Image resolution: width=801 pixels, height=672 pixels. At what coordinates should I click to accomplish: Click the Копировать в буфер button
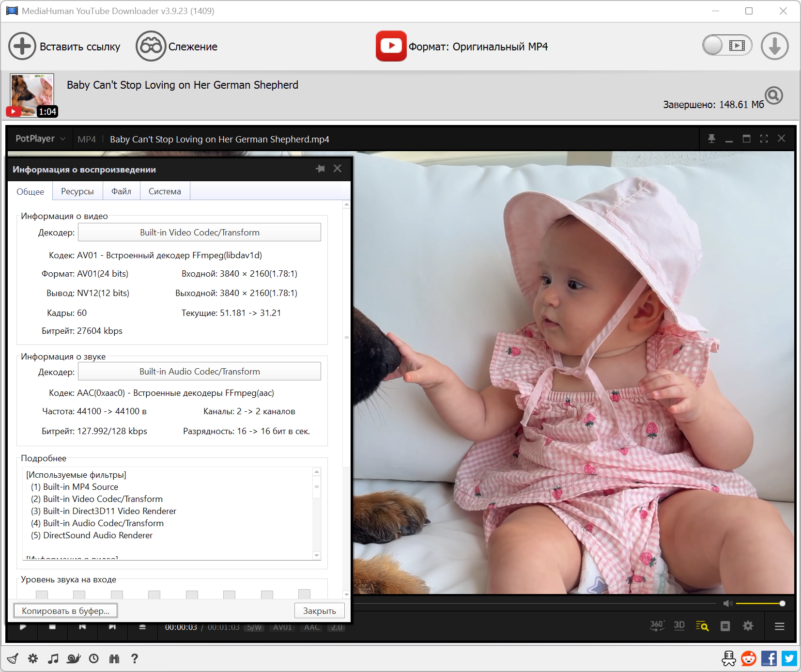point(65,610)
